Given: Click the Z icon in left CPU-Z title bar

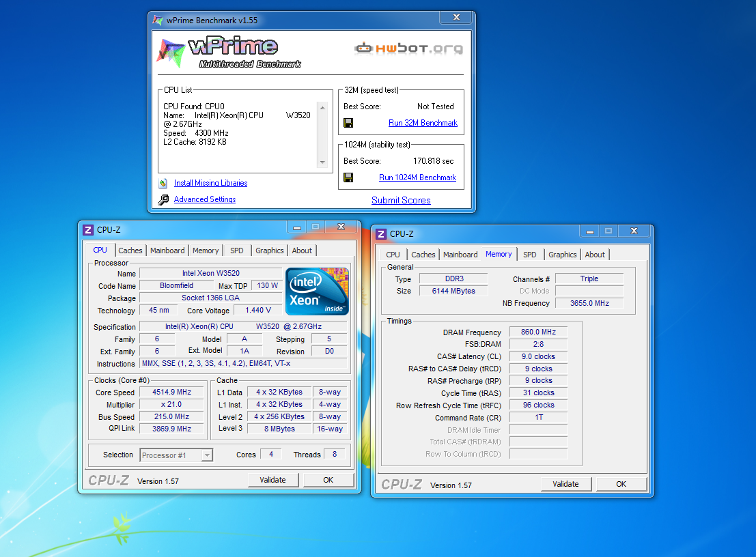Looking at the screenshot, I should (x=87, y=230).
